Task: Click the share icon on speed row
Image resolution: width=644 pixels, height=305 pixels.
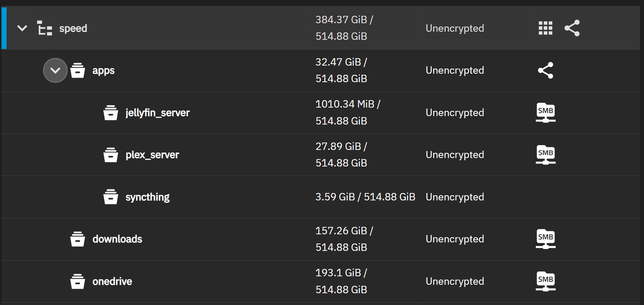Action: [x=572, y=28]
